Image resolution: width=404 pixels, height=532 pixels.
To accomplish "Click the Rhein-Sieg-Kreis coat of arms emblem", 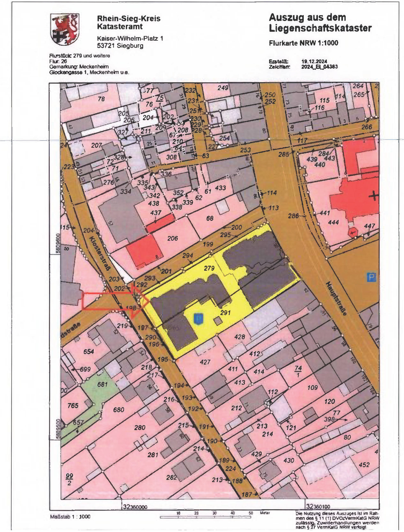I will [x=64, y=29].
